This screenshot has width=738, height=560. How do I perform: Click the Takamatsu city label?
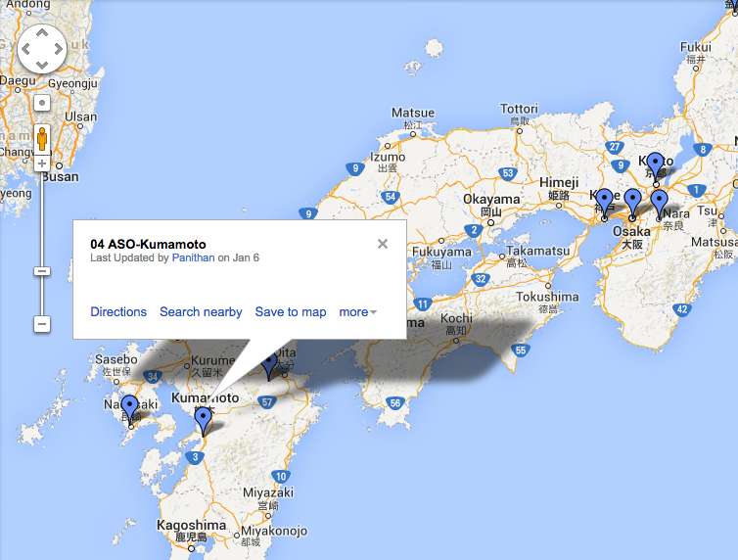coord(537,252)
